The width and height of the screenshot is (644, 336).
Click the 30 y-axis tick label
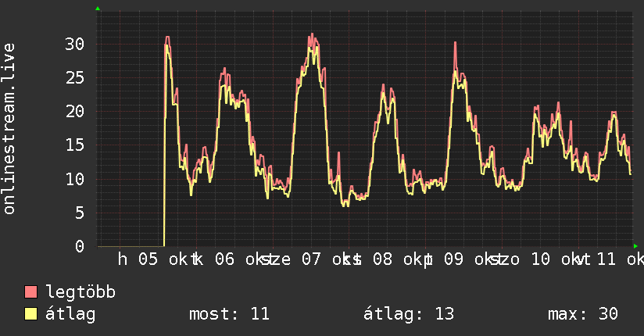pyautogui.click(x=75, y=44)
